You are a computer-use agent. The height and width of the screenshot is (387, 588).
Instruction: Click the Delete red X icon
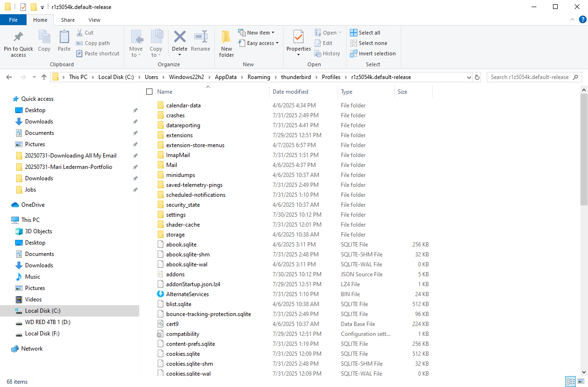180,36
